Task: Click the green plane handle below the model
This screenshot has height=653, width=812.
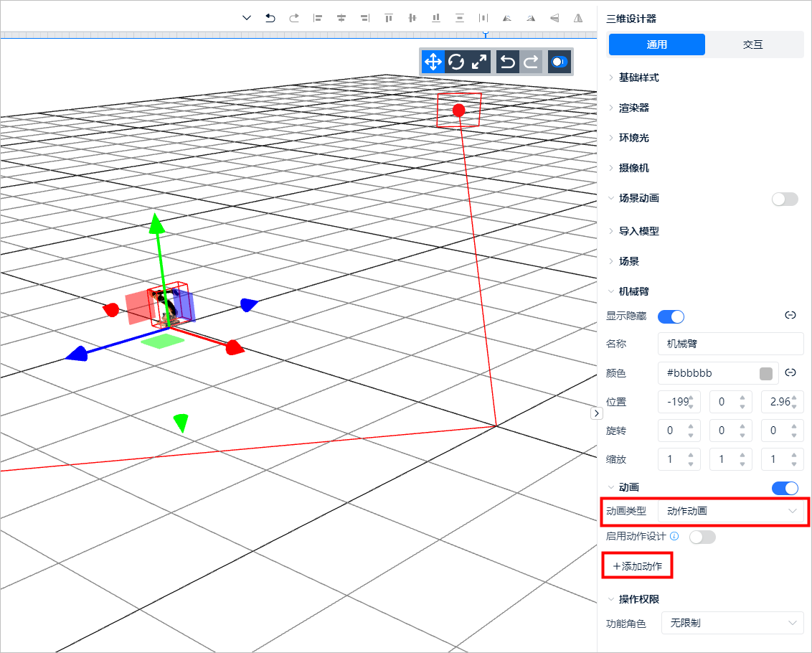Action: point(163,340)
